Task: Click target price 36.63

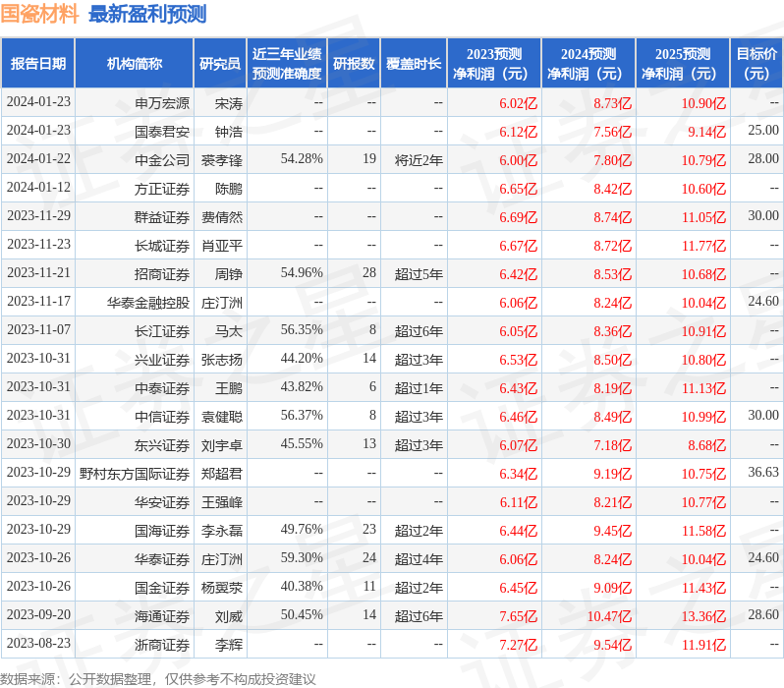Action: pos(763,473)
